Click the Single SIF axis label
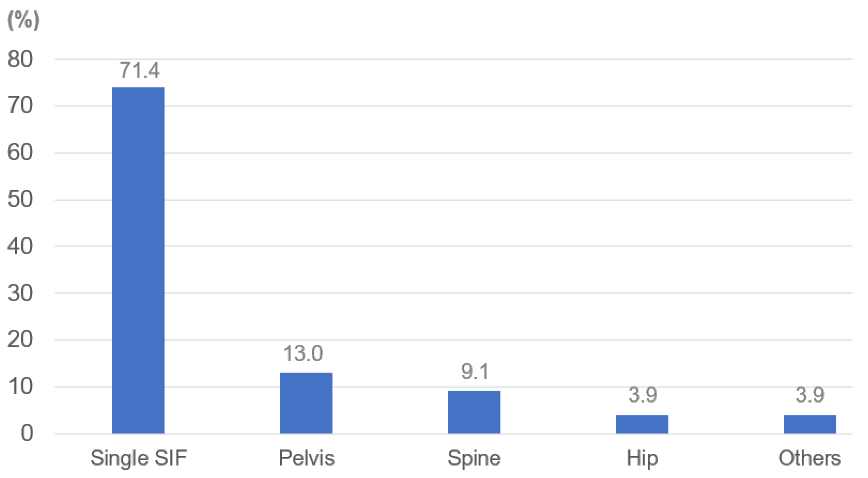Image resolution: width=868 pixels, height=478 pixels. tap(138, 458)
